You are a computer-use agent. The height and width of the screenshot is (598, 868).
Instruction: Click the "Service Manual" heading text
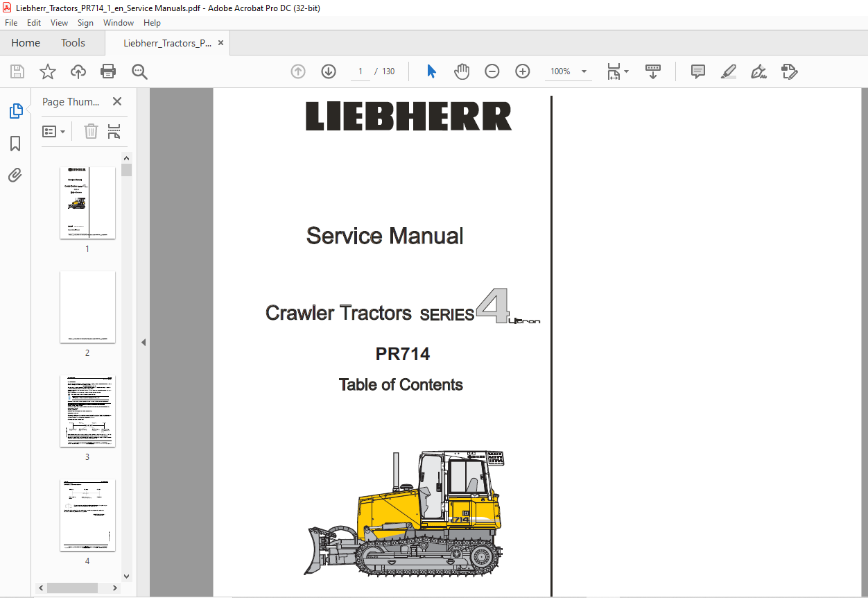click(385, 236)
